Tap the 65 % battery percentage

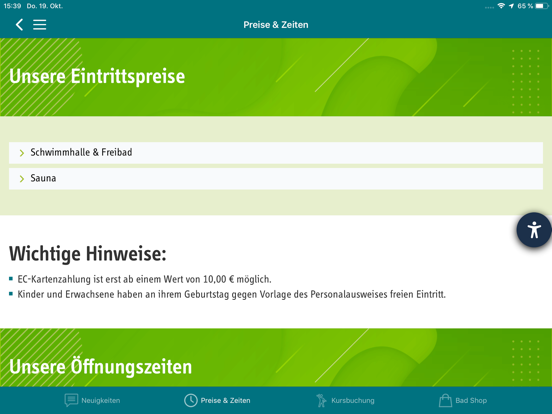[x=525, y=6]
